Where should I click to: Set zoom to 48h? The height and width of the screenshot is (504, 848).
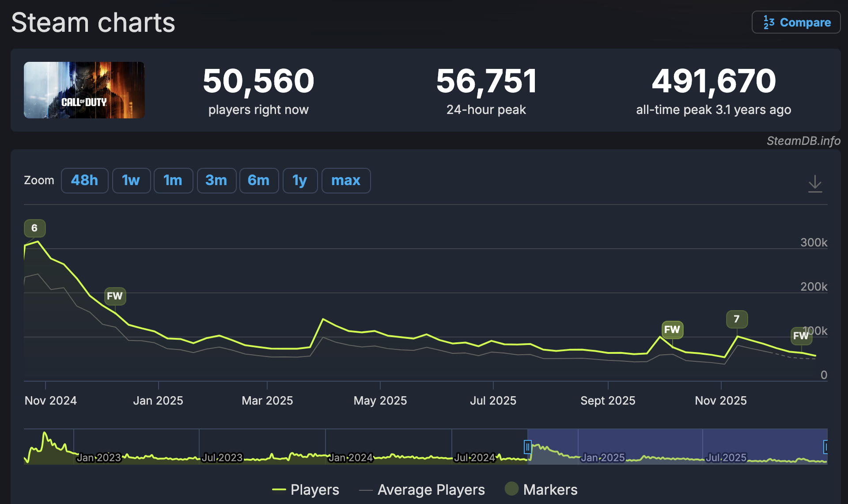[x=84, y=181]
